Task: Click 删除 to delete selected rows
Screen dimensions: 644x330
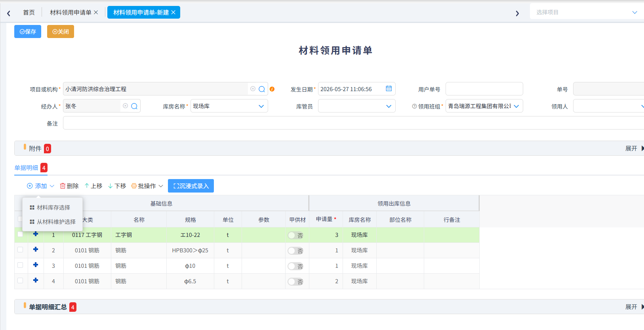Action: 69,186
